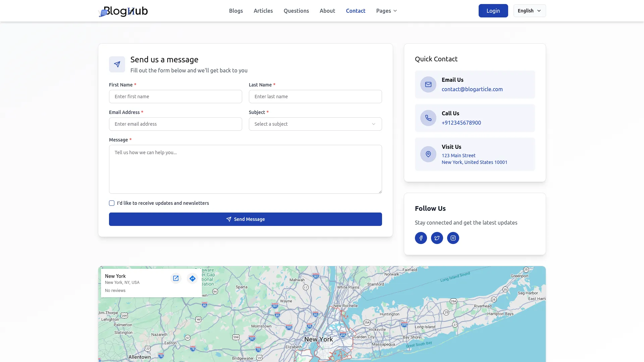
Task: Click the contact@blogarticle.com email link
Action: click(x=472, y=89)
